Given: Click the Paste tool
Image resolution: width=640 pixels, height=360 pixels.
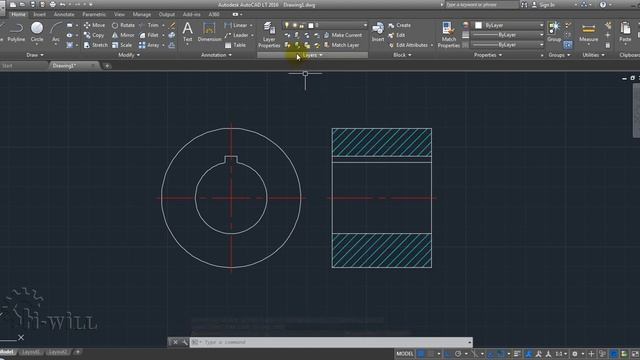Looking at the screenshot, I should (625, 32).
